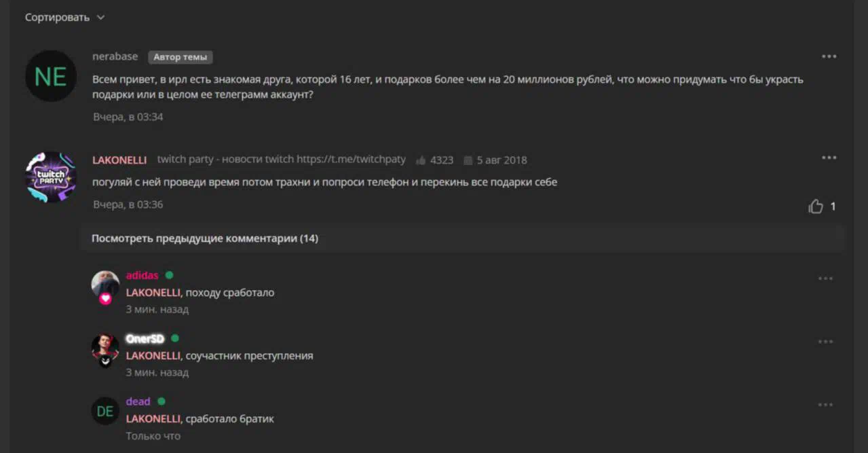Viewport: 868px width, 453px height.
Task: Open three-dot menu on OnerSD comment
Action: [825, 342]
